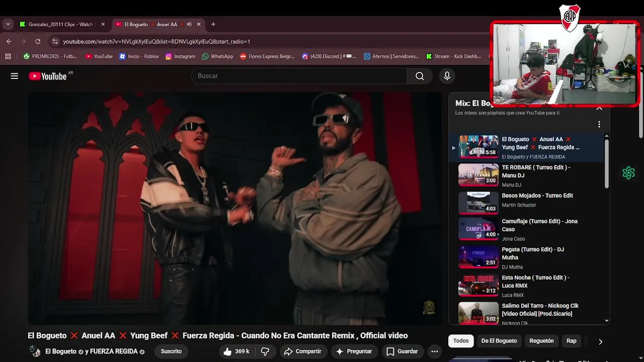Open the El Bogueto channel avatar

point(35,351)
